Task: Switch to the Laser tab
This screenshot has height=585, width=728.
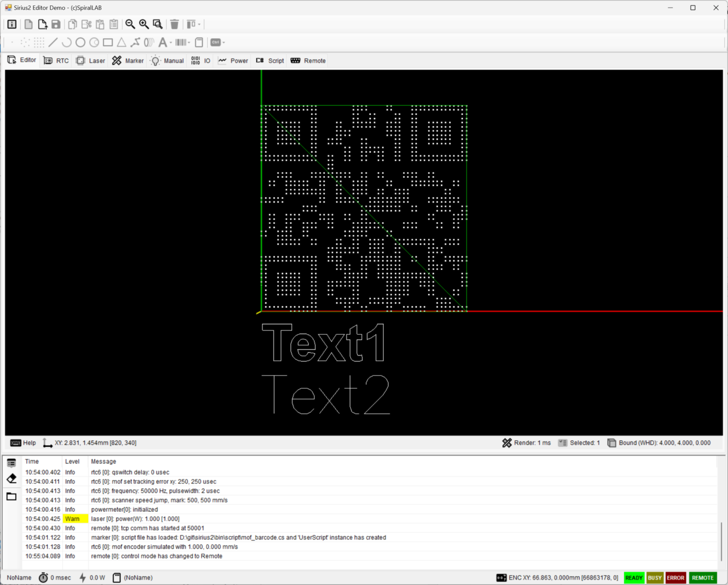Action: 90,61
